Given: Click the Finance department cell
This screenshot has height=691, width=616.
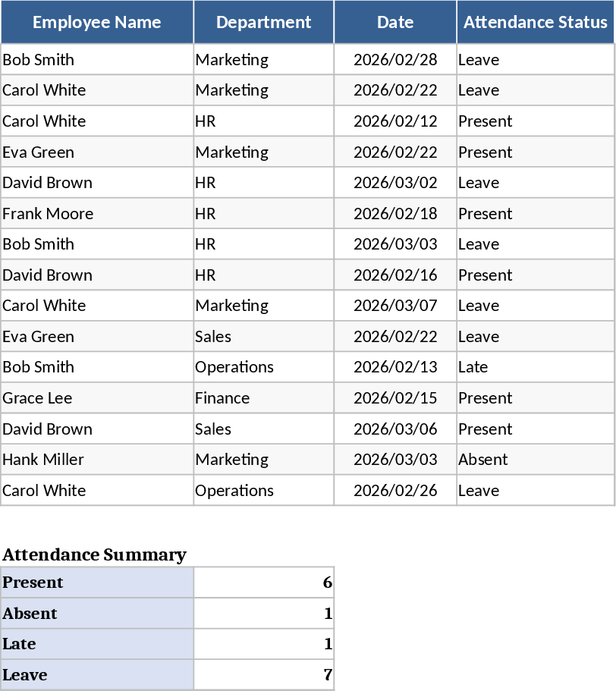Looking at the screenshot, I should pos(263,398).
